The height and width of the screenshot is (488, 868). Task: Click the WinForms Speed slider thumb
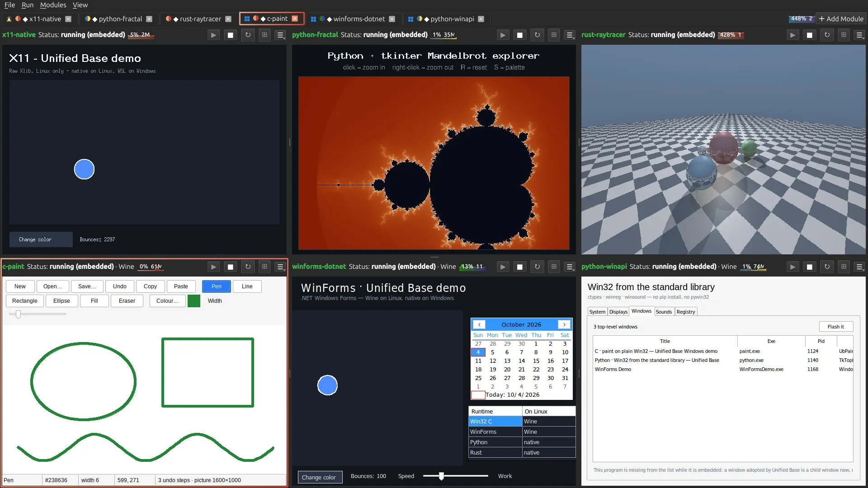(441, 476)
